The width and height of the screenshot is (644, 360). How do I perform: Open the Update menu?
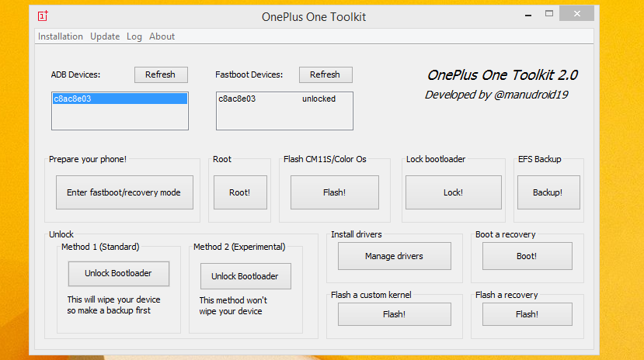coord(105,36)
